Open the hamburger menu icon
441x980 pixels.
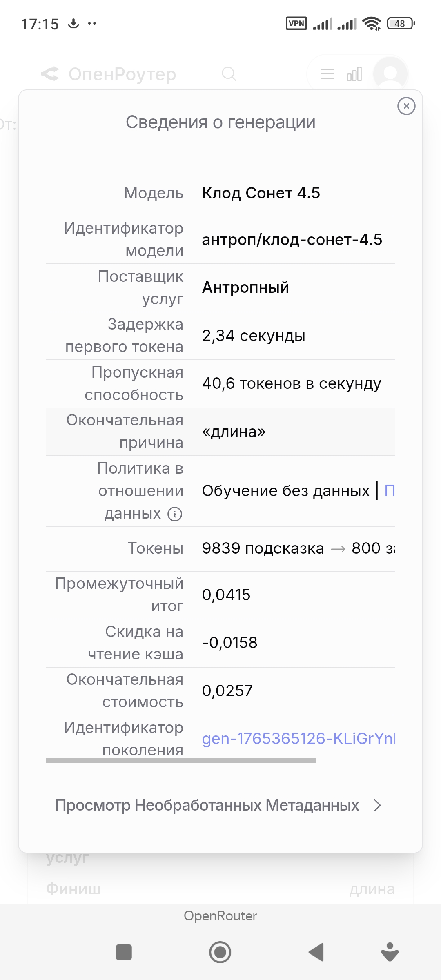pyautogui.click(x=327, y=74)
